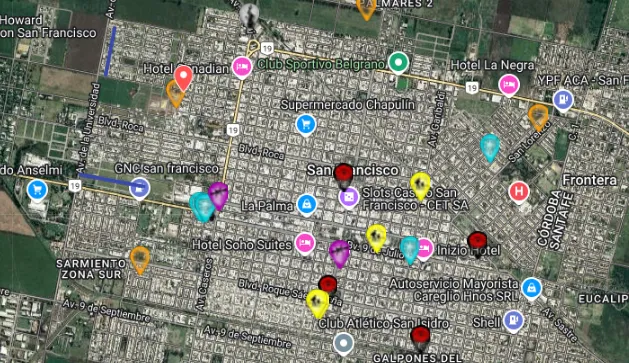Open the Club Sportivo Belgrano green pin
629x363 pixels.
pos(398,63)
